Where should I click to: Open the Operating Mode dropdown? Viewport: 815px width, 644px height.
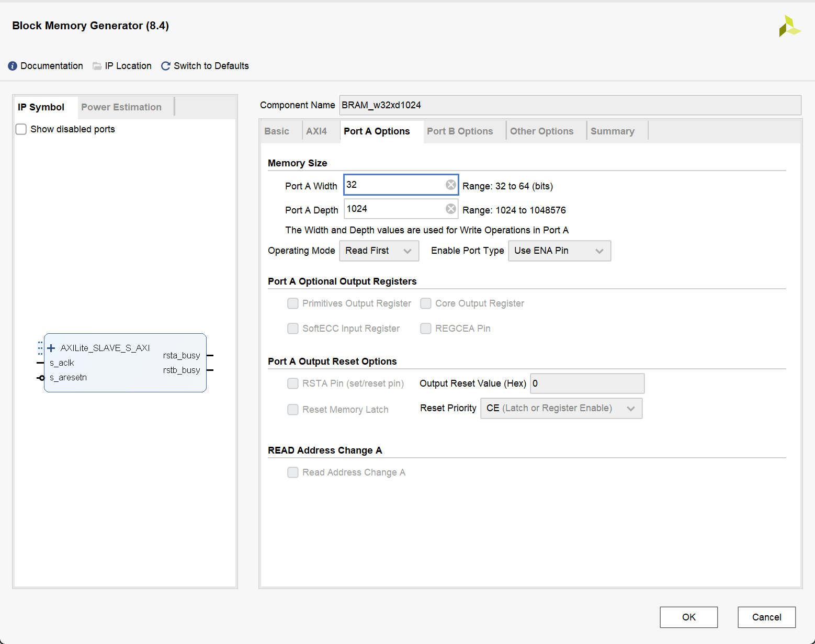[x=379, y=251]
